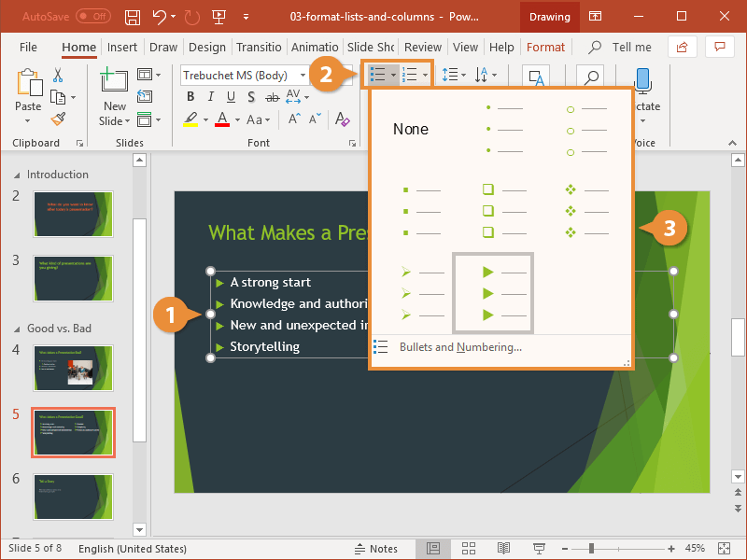Open the Review ribbon tab

(x=423, y=47)
